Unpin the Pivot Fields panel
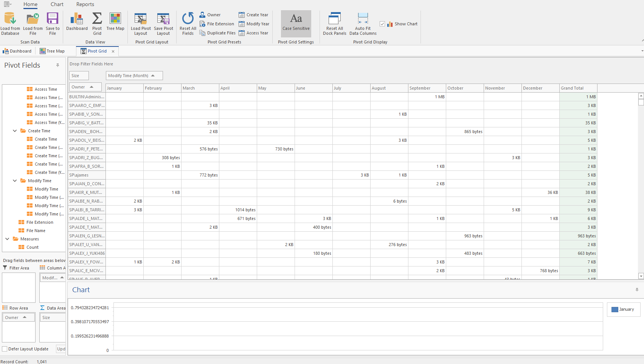644x364 pixels. pos(57,65)
